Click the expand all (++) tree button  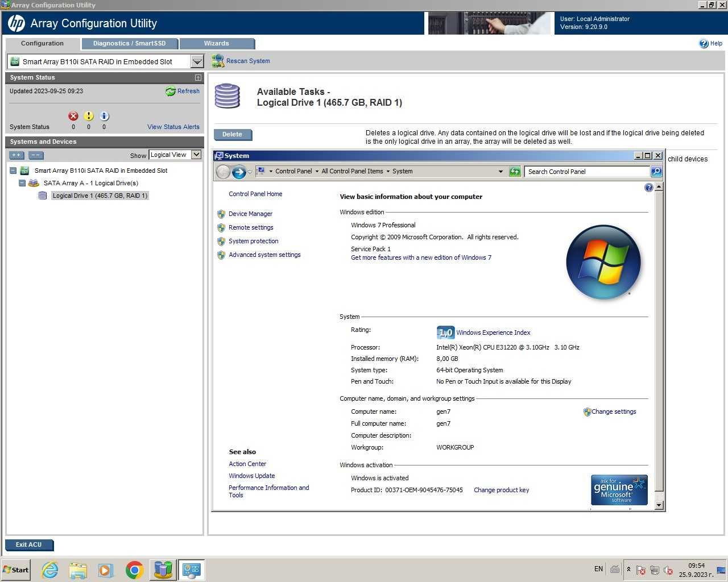16,155
